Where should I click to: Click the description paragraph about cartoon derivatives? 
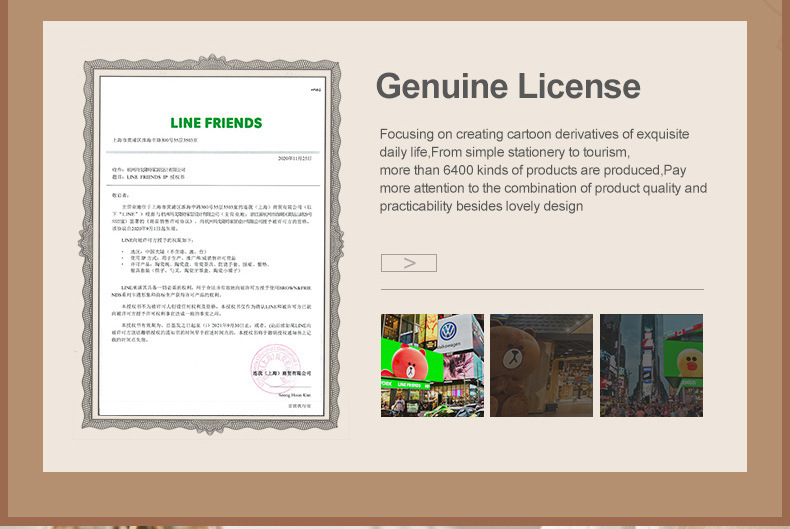click(x=543, y=170)
